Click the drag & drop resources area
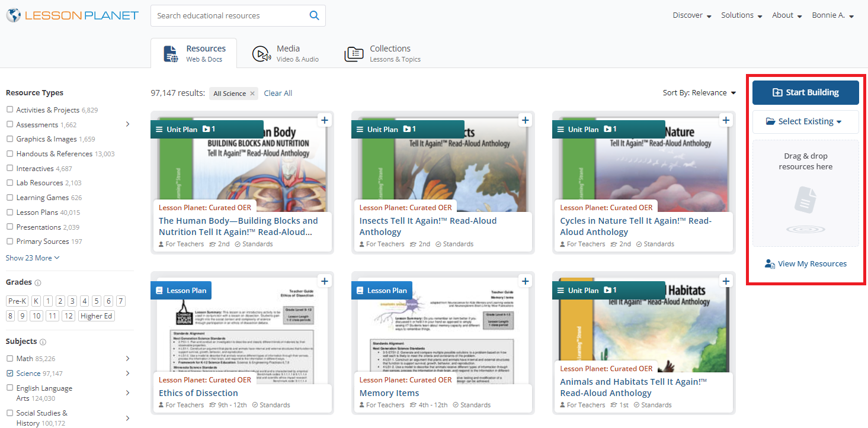Viewport: 868px width, 428px height. tap(805, 193)
